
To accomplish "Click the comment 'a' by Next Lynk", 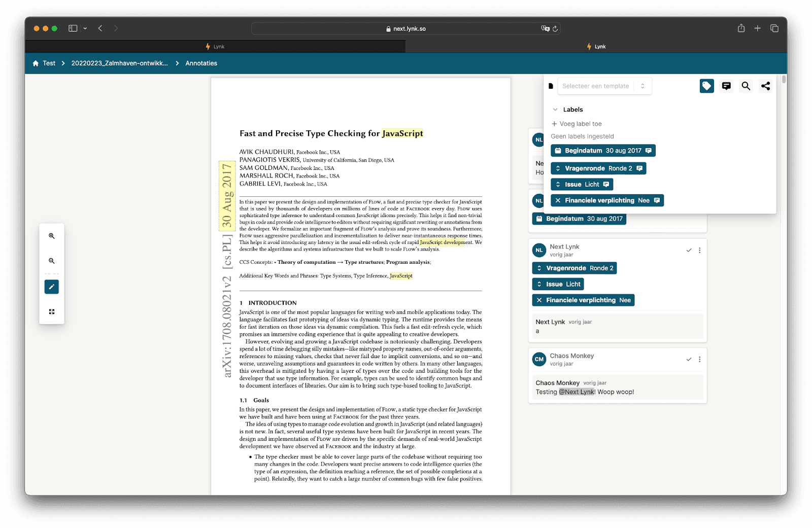I will pos(537,331).
